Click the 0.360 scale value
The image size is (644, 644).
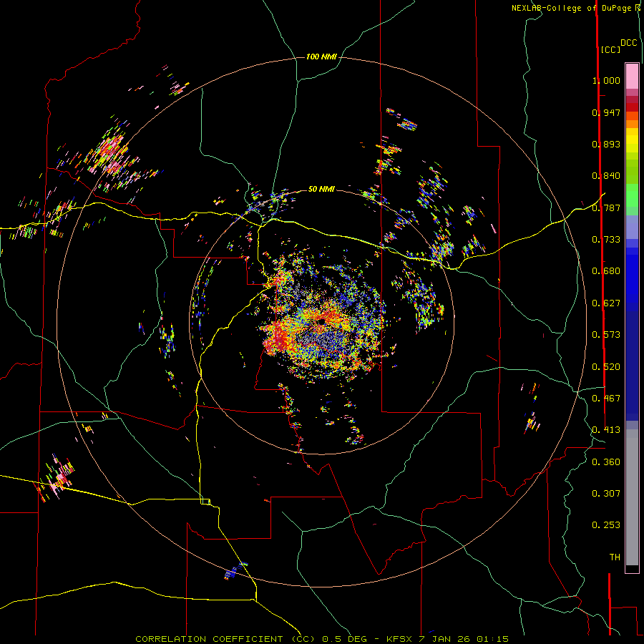(606, 462)
